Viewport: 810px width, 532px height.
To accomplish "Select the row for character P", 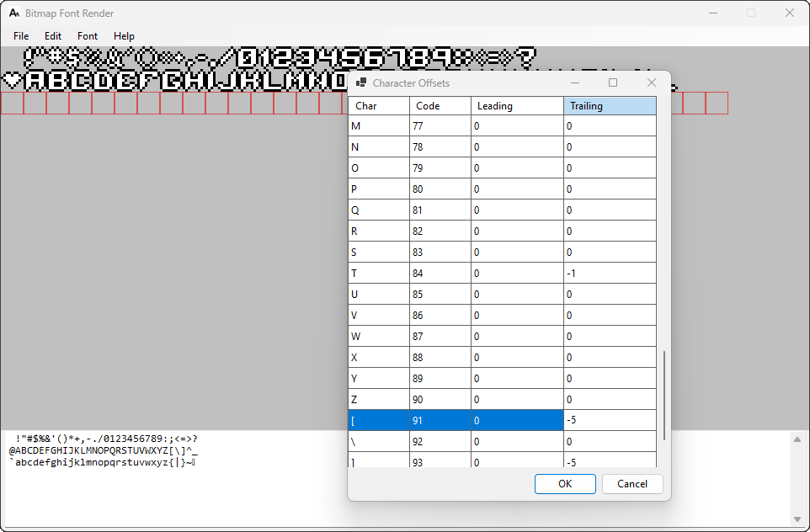I will [503, 189].
